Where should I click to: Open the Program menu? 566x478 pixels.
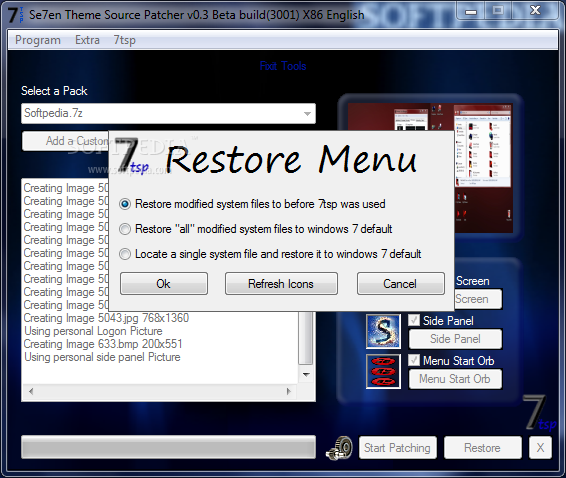[x=38, y=40]
